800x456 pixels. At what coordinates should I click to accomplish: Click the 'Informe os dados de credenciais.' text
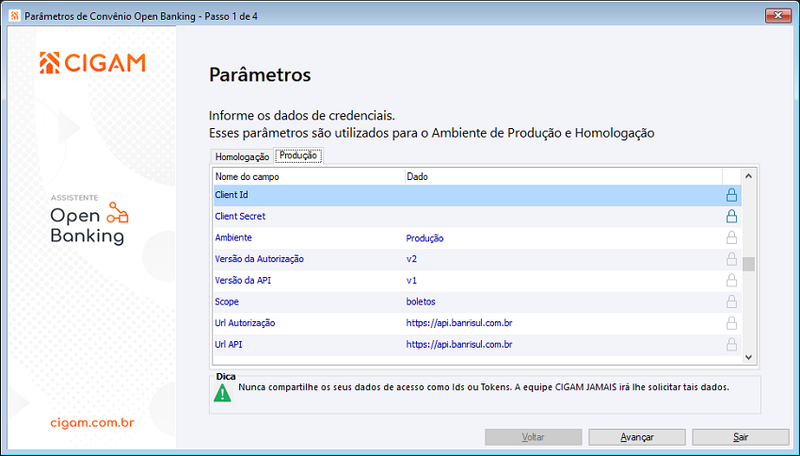pyautogui.click(x=302, y=116)
